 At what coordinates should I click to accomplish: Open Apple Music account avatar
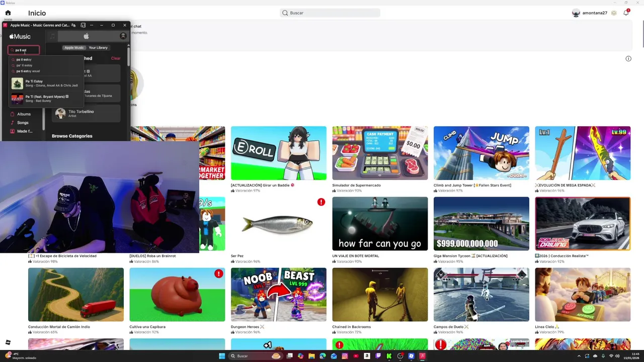pyautogui.click(x=123, y=36)
